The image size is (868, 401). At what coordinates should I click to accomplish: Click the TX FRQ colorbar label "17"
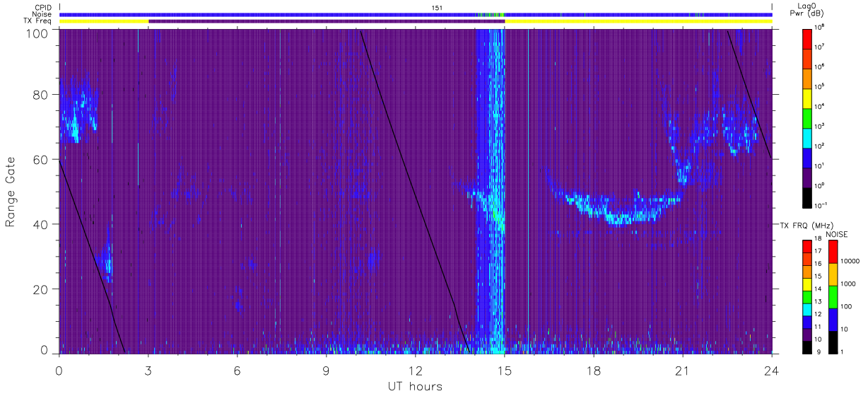coord(818,251)
